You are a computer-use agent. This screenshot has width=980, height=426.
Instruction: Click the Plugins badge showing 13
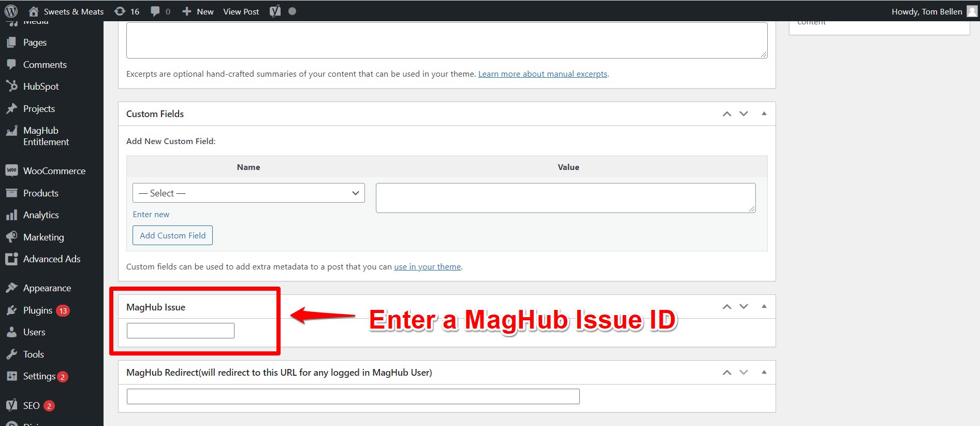63,311
